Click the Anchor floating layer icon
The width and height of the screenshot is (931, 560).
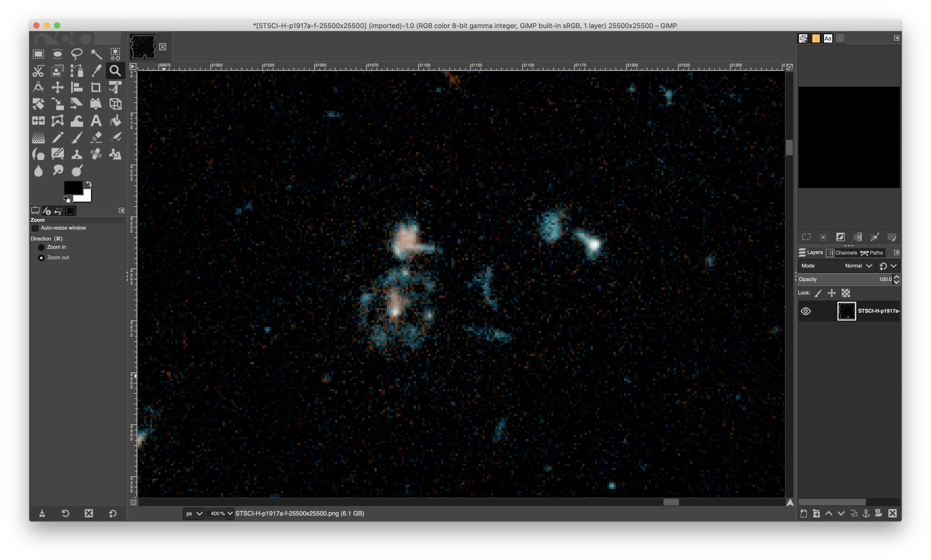tap(866, 513)
